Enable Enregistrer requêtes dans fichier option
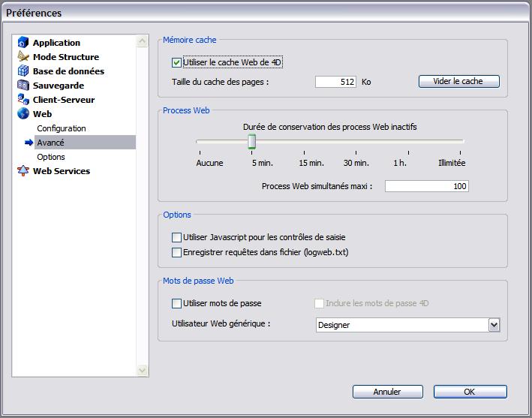 coord(177,253)
